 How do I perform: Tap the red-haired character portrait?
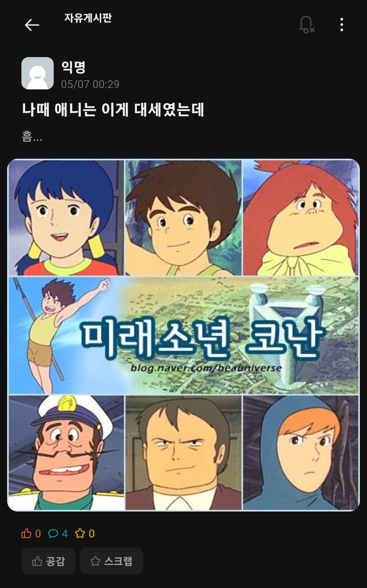coord(301,218)
